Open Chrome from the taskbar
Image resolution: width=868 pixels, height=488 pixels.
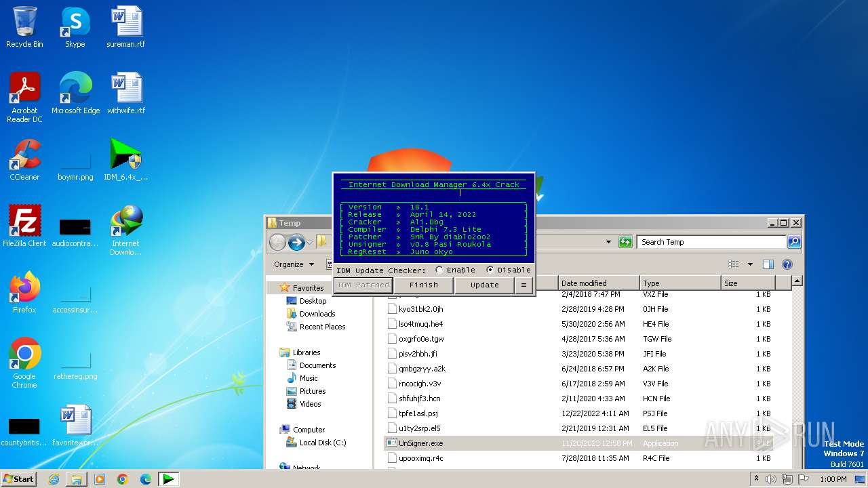[123, 479]
